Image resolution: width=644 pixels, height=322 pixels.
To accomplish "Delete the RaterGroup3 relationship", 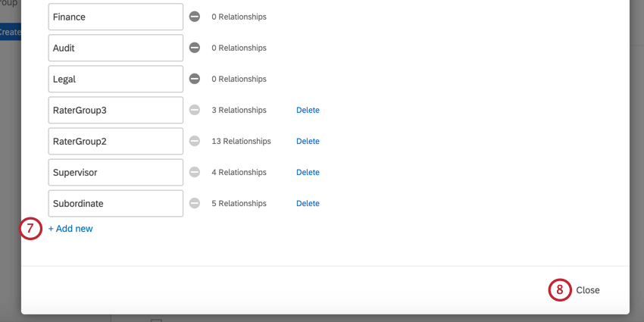I will (308, 110).
